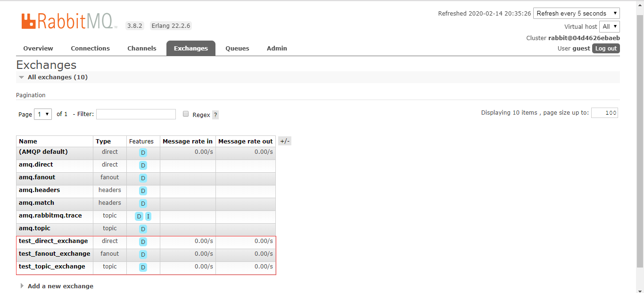Image resolution: width=644 pixels, height=293 pixels.
Task: Click the 3.8.2 version label
Action: (134, 26)
